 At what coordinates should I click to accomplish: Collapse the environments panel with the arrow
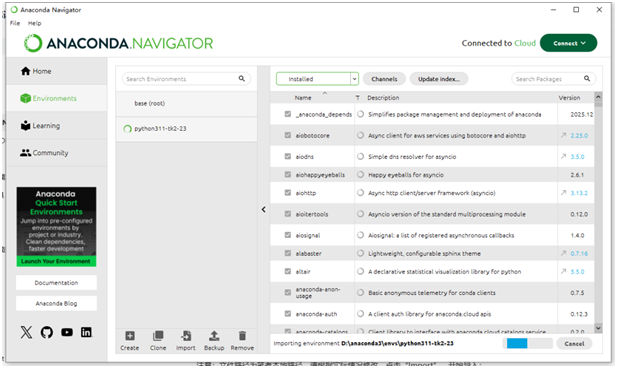pos(264,210)
